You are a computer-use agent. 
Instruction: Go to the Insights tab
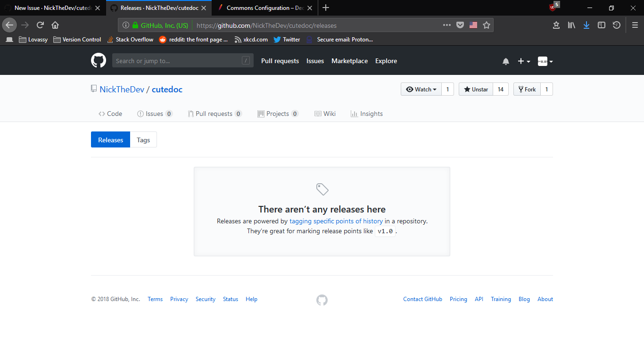click(367, 114)
